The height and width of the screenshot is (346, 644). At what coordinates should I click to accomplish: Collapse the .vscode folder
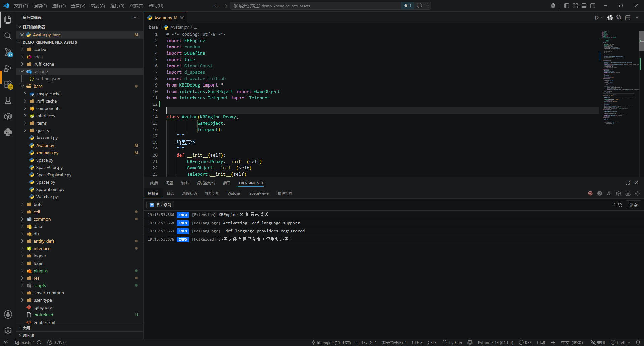coord(22,71)
